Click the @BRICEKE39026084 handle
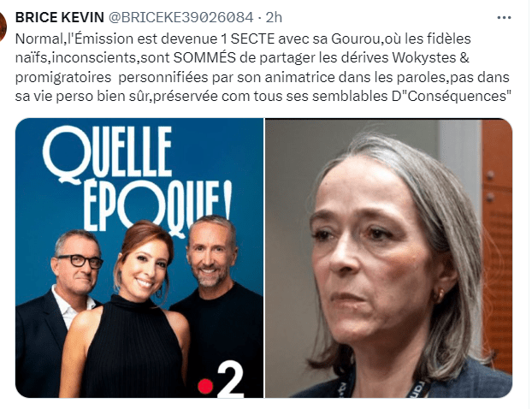 coord(180,17)
